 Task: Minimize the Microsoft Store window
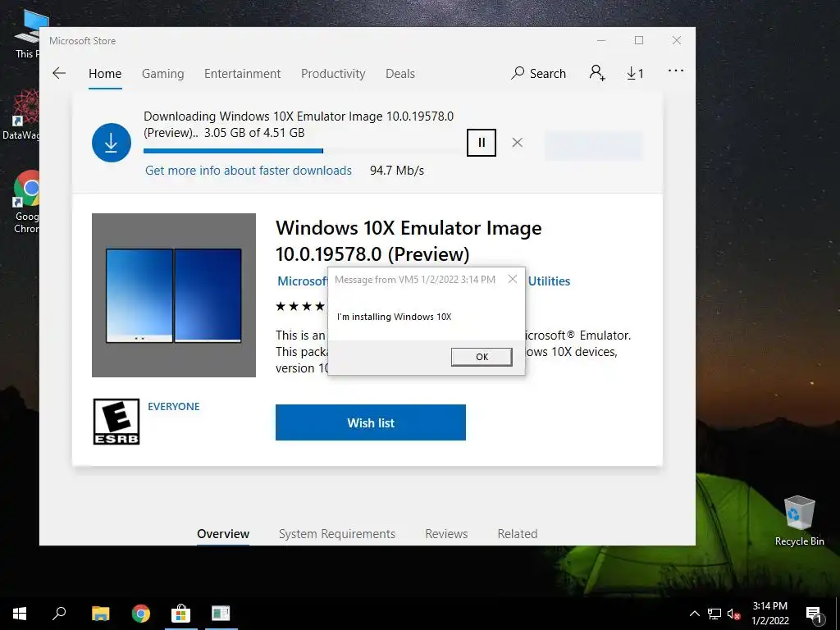click(x=601, y=41)
